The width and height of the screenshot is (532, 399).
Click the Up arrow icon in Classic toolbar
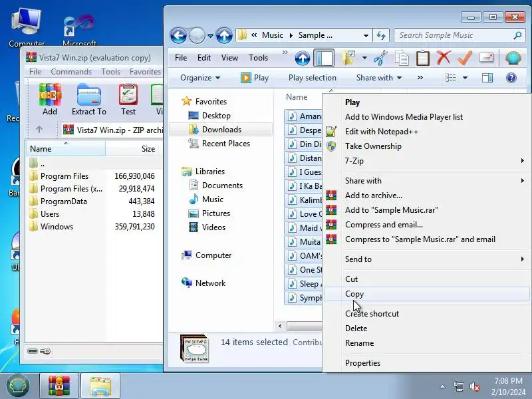point(303,59)
